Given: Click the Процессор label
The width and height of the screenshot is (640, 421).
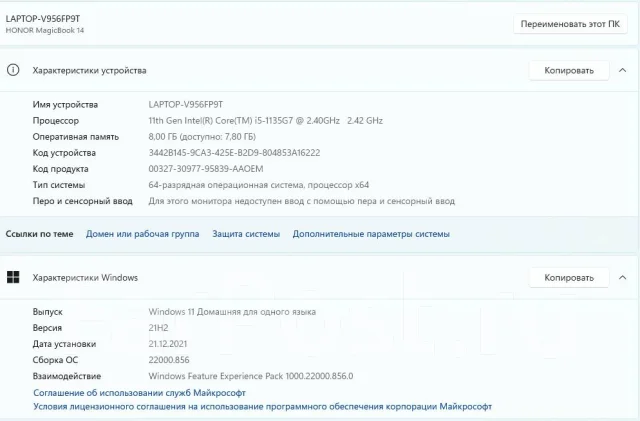Looking at the screenshot, I should click(x=56, y=121).
